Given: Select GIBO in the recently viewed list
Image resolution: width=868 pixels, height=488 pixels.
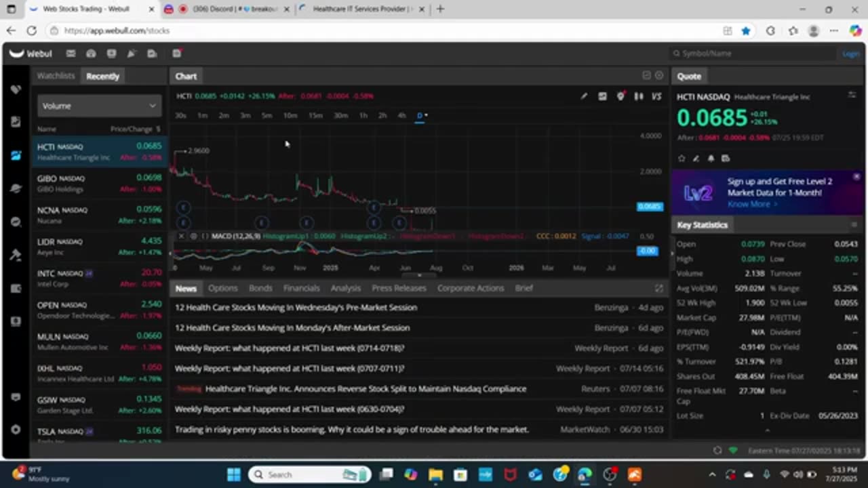Looking at the screenshot, I should tap(99, 183).
